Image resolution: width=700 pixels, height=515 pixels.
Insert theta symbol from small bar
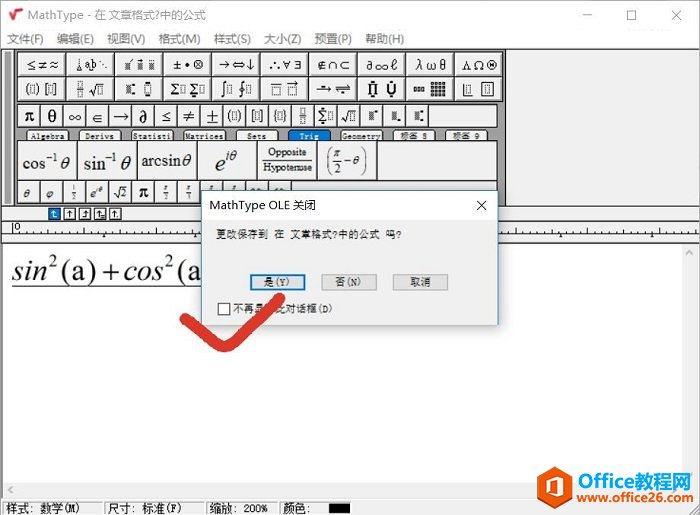[52, 116]
